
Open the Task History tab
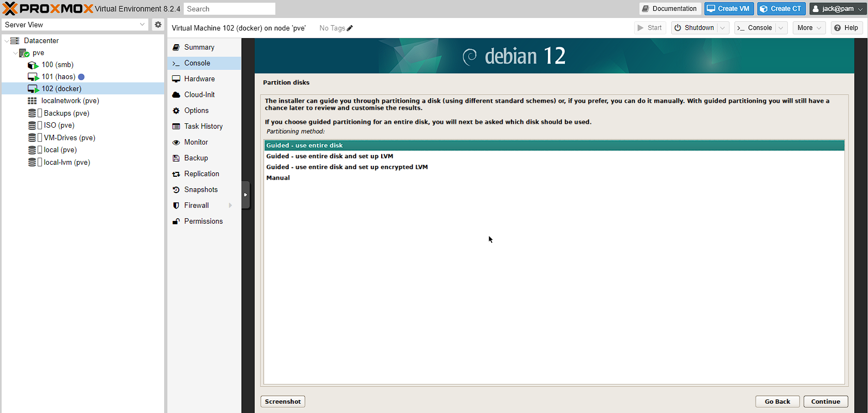coord(204,127)
